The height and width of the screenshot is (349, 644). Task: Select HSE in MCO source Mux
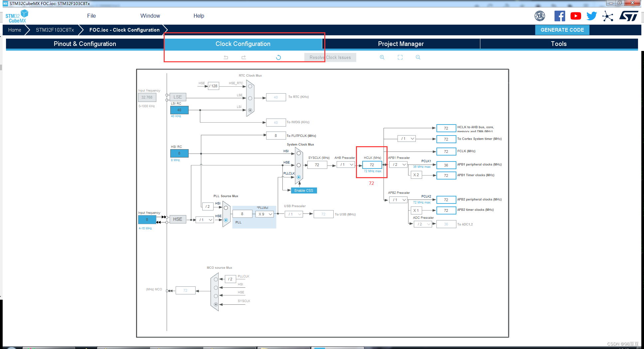(216, 296)
